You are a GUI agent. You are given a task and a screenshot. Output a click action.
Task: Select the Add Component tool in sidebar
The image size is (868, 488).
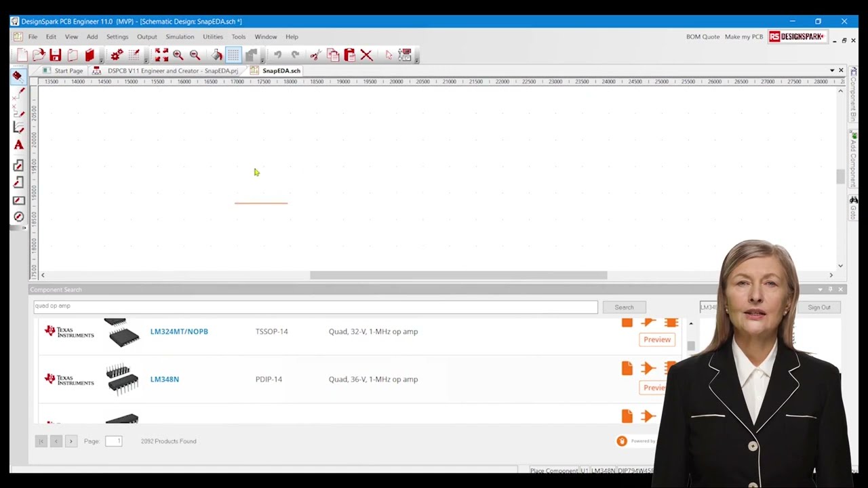[18, 76]
